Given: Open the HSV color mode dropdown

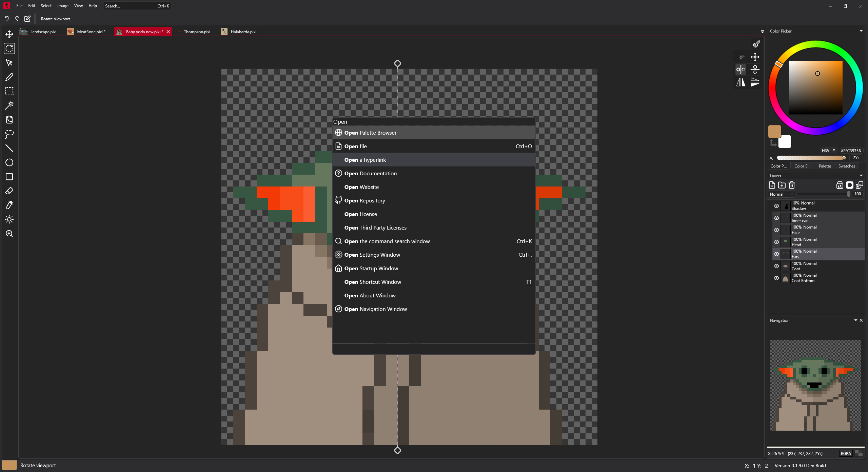Looking at the screenshot, I should (x=828, y=150).
